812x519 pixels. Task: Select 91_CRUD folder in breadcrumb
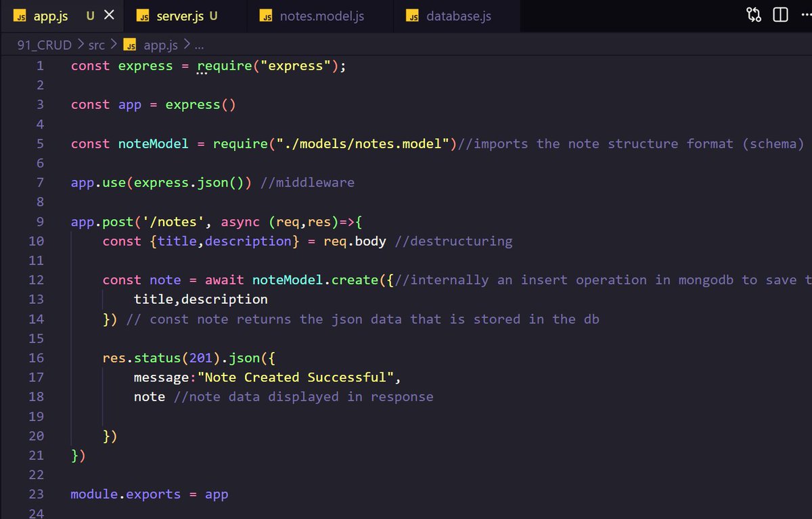pos(45,45)
